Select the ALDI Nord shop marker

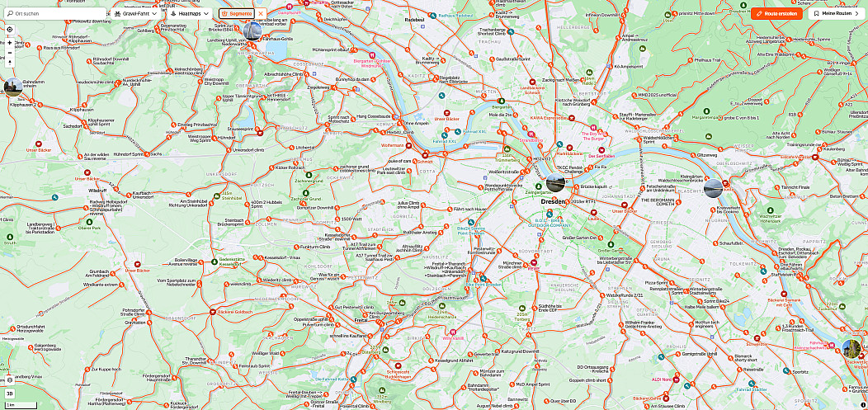pyautogui.click(x=676, y=379)
